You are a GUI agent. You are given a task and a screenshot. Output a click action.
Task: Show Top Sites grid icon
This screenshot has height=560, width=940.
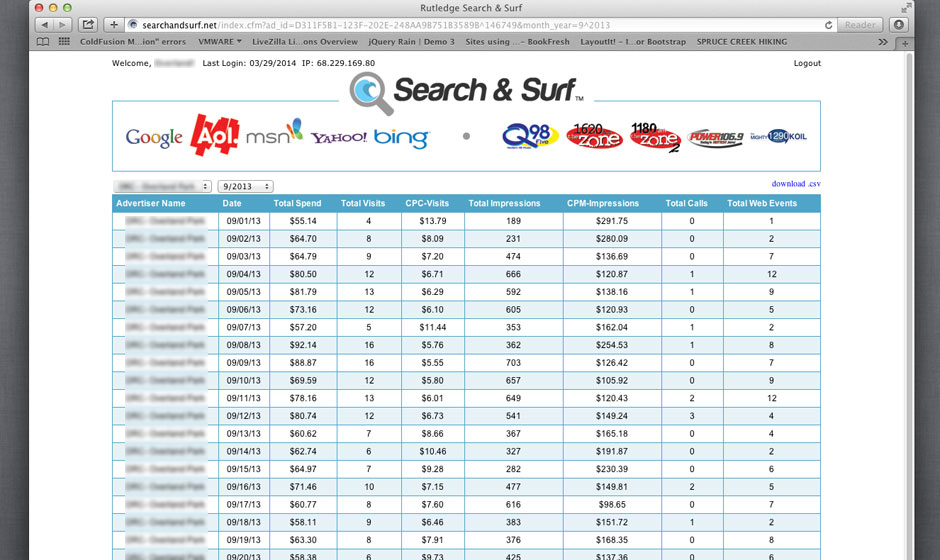[x=64, y=42]
